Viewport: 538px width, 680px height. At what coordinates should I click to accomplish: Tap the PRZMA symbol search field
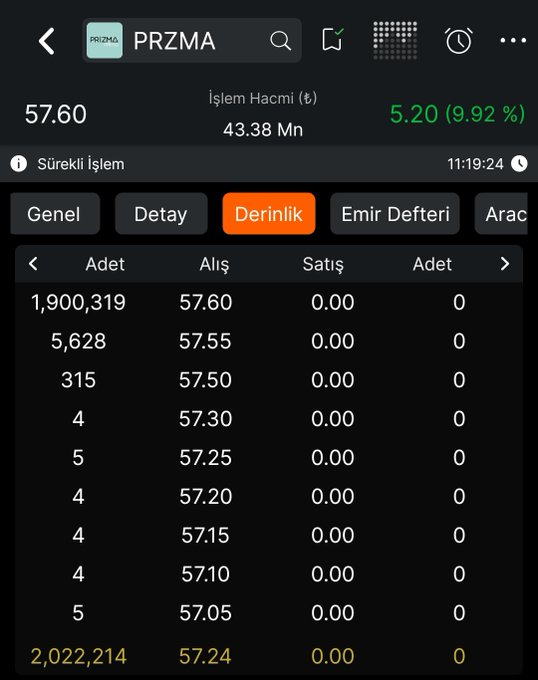click(192, 41)
